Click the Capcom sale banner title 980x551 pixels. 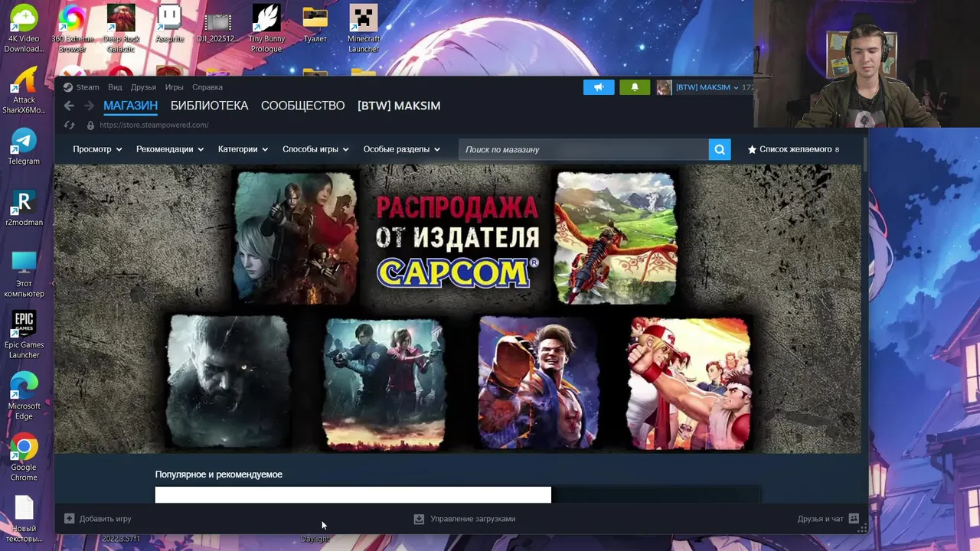[x=457, y=241]
